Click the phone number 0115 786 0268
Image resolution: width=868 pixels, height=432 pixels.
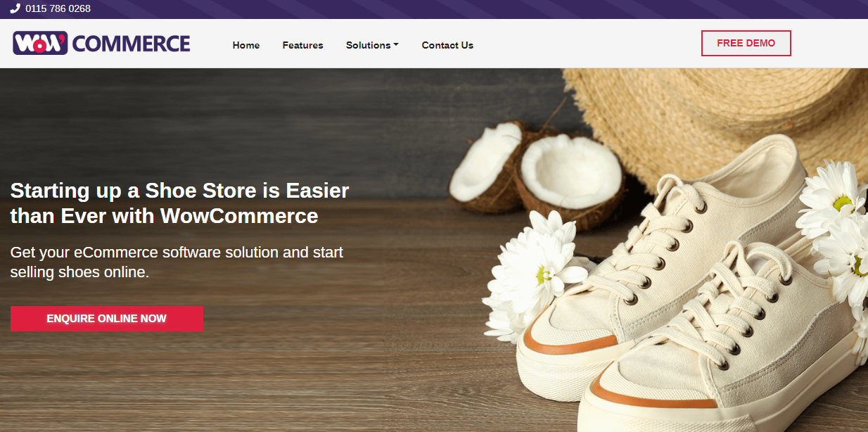click(58, 9)
